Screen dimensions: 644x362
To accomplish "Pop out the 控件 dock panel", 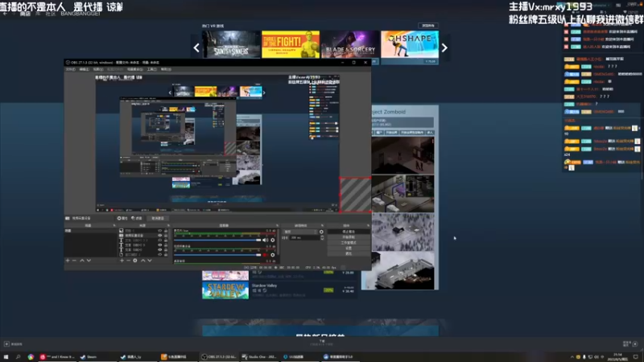I will [x=368, y=225].
